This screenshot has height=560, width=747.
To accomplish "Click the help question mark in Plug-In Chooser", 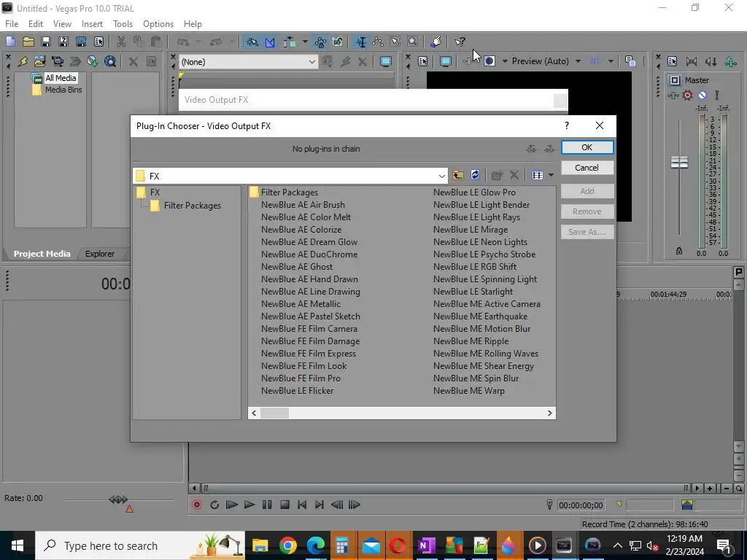I will point(566,125).
